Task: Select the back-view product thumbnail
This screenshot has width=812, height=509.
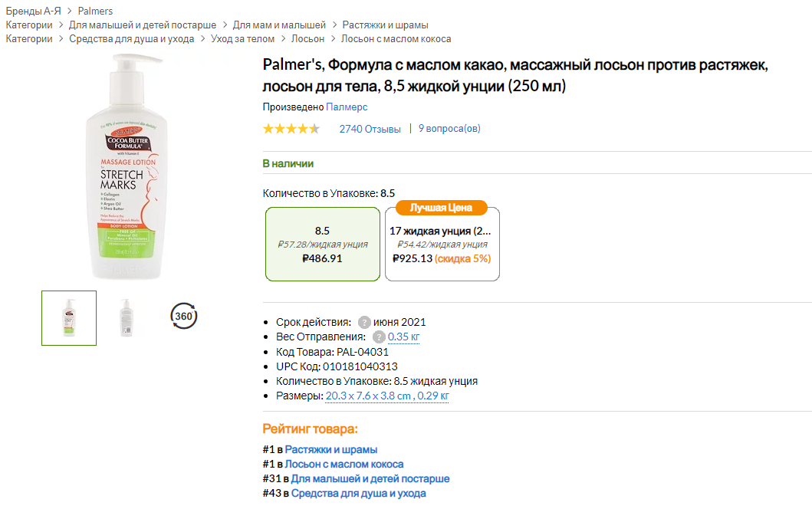Action: 126,317
